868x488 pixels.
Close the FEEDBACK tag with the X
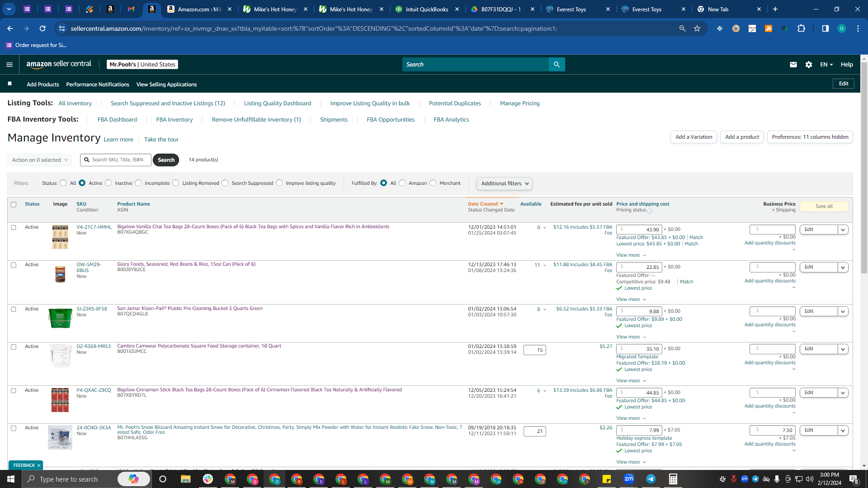pyautogui.click(x=39, y=465)
